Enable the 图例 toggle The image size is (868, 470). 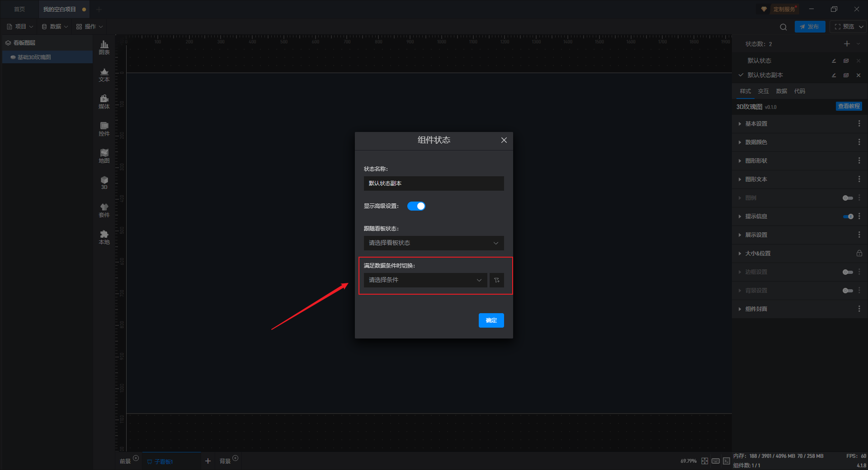tap(848, 198)
